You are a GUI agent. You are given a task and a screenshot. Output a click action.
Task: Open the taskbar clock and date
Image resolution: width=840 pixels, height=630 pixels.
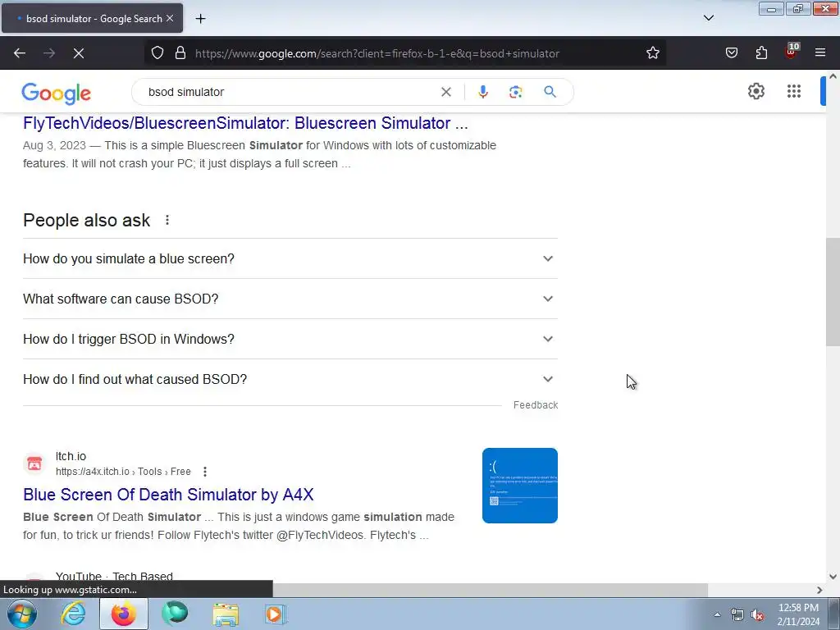[798, 614]
